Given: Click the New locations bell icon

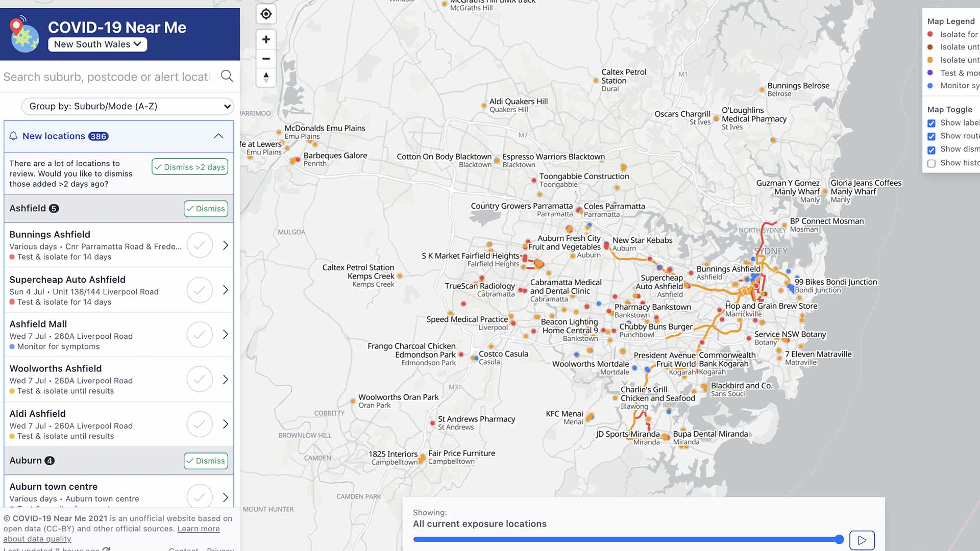Looking at the screenshot, I should 14,136.
